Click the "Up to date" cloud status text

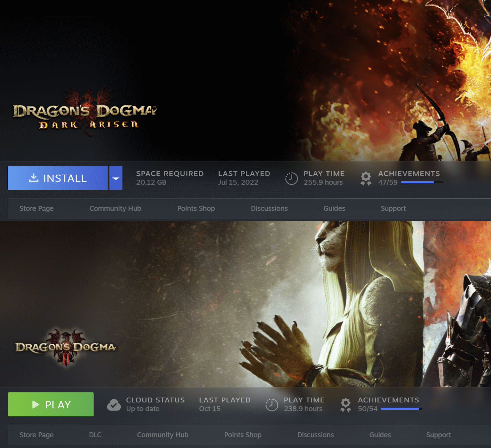click(x=143, y=409)
